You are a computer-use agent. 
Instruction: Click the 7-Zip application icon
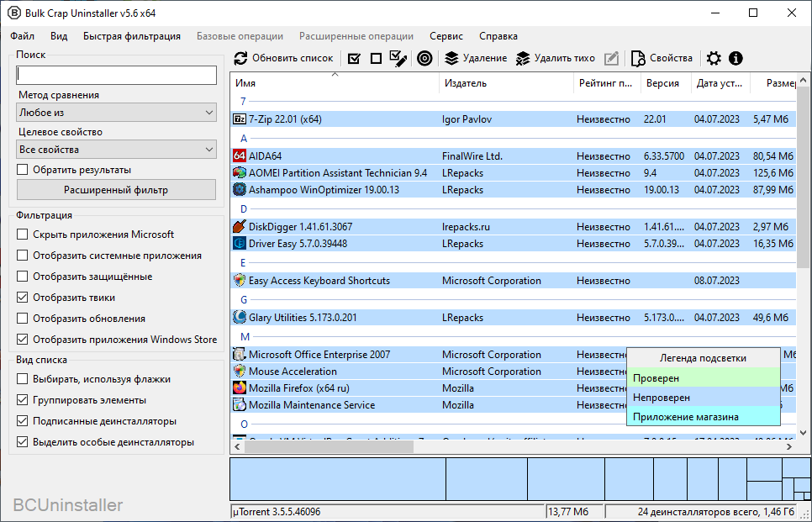[240, 119]
